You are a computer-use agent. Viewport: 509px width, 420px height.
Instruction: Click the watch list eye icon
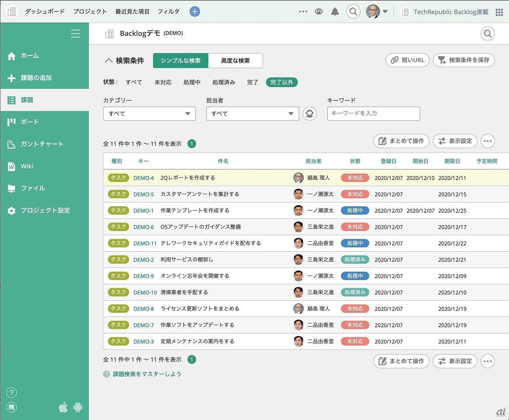click(x=319, y=12)
